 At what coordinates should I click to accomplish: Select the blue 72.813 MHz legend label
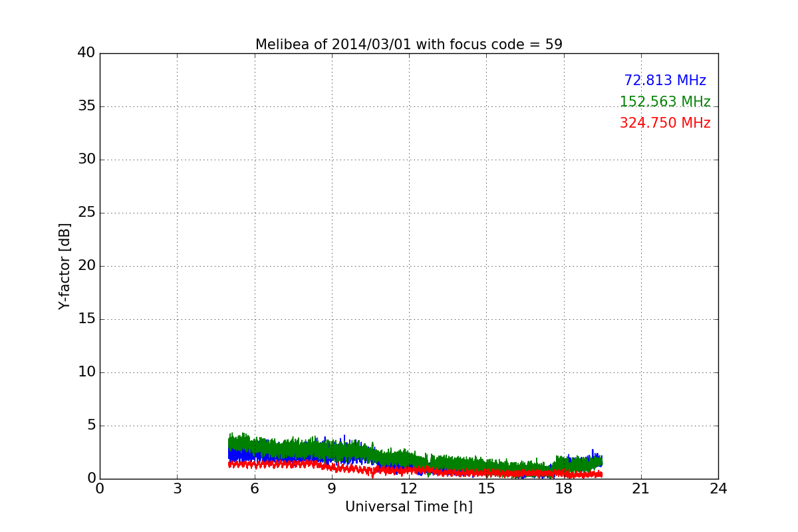click(665, 80)
